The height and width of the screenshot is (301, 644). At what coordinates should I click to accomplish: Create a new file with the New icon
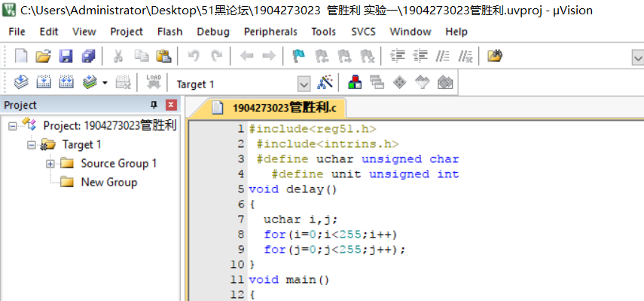[21, 56]
